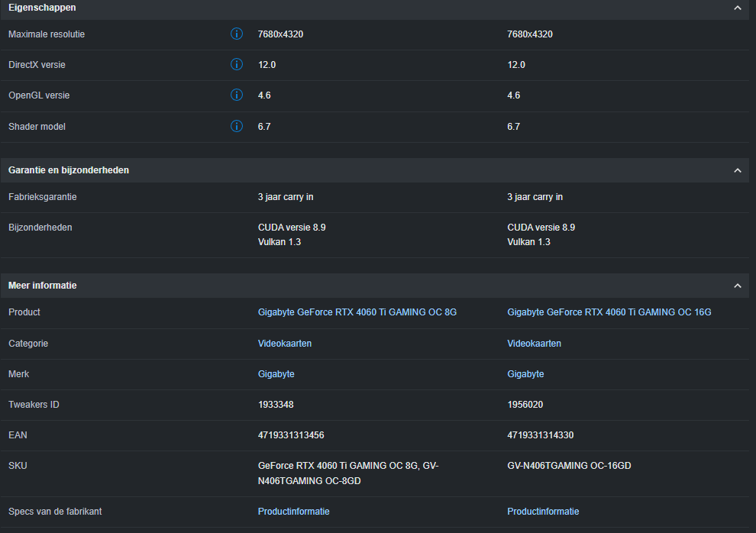Open Gigabyte brand link in first column
756x533 pixels.
[276, 374]
